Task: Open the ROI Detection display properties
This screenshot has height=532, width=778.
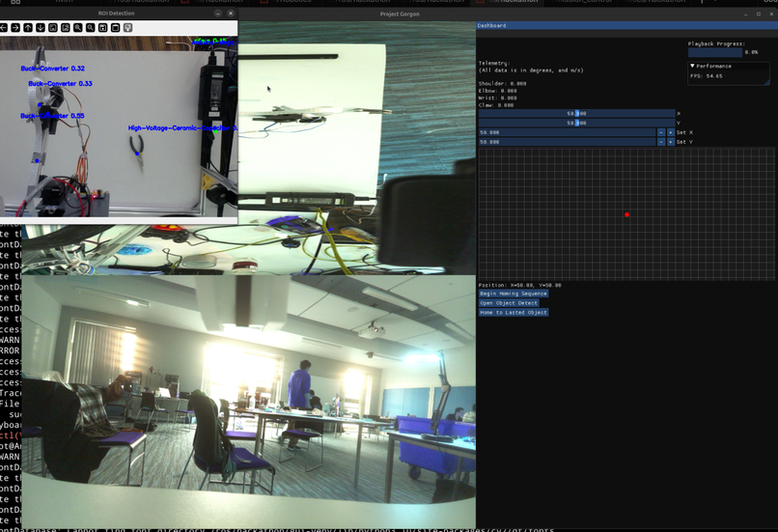Action: coord(127,28)
